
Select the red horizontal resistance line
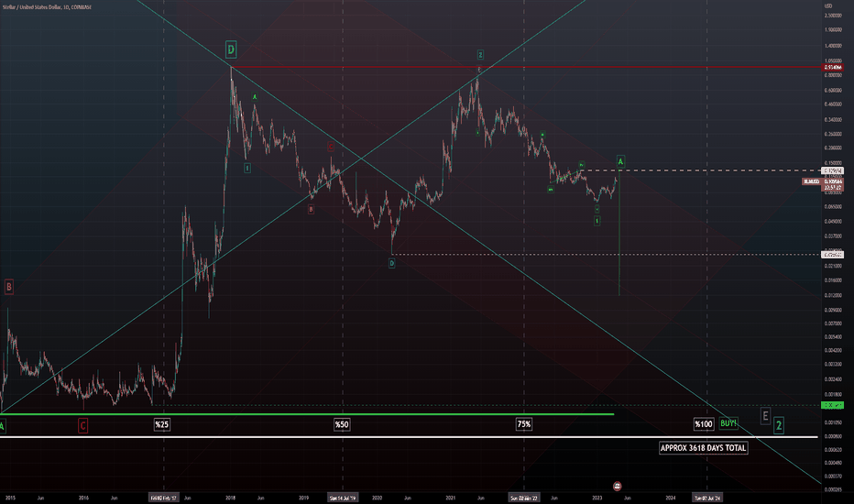click(x=526, y=67)
